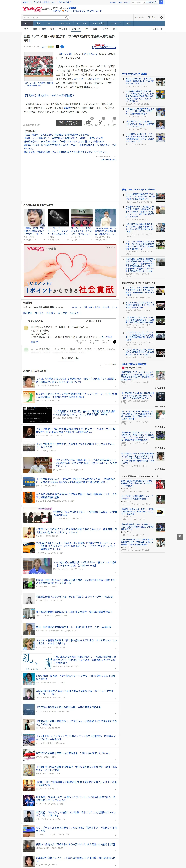Open the ネット募金 社会貢献 banner
This screenshot has height=868, width=186.
pyautogui.click(x=70, y=270)
